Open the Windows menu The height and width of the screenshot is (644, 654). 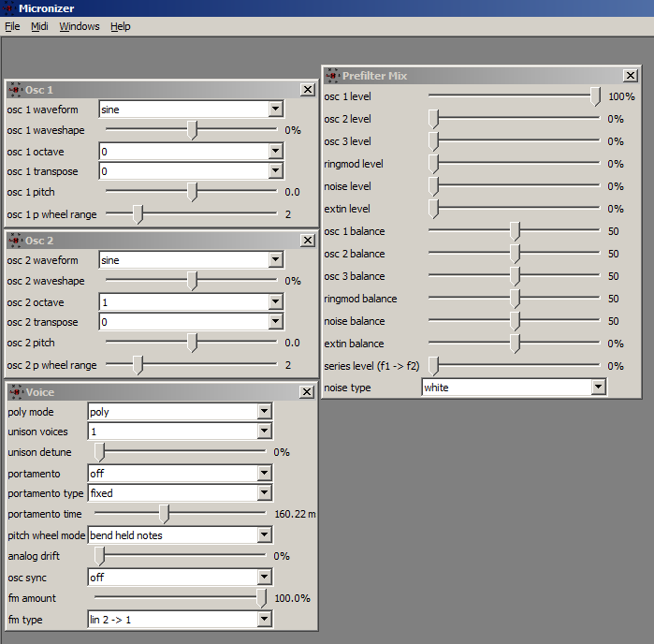coord(80,26)
